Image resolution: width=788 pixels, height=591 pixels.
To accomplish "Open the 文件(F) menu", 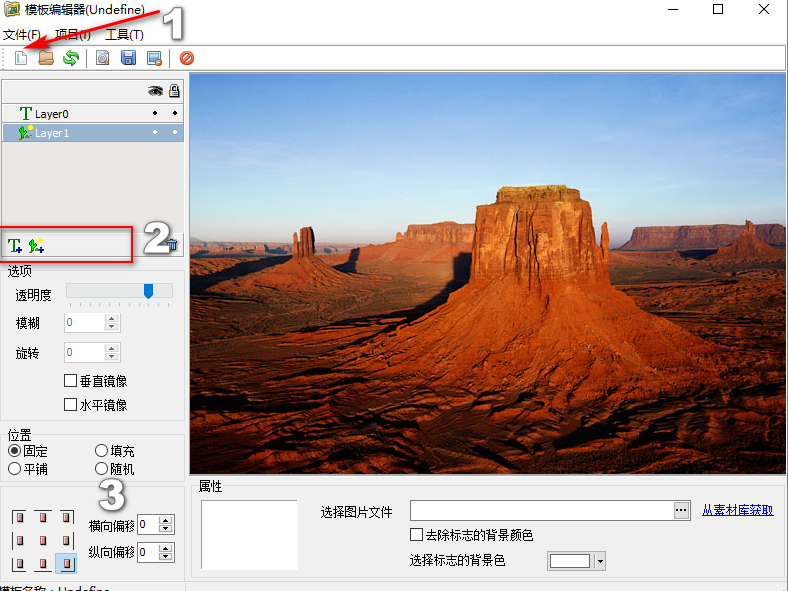I will [x=22, y=34].
